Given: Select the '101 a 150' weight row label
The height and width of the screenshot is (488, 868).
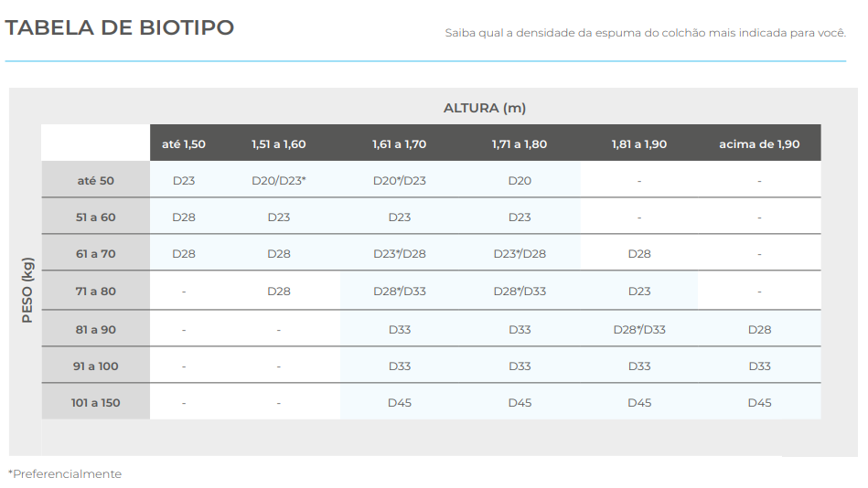Looking at the screenshot, I should [x=96, y=403].
